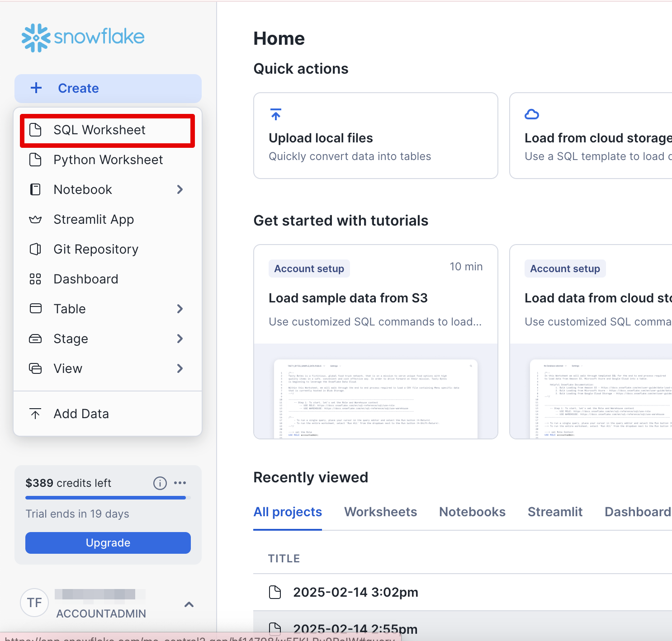Click the cloud icon for cloud storage
The height and width of the screenshot is (641, 672).
pos(532,114)
